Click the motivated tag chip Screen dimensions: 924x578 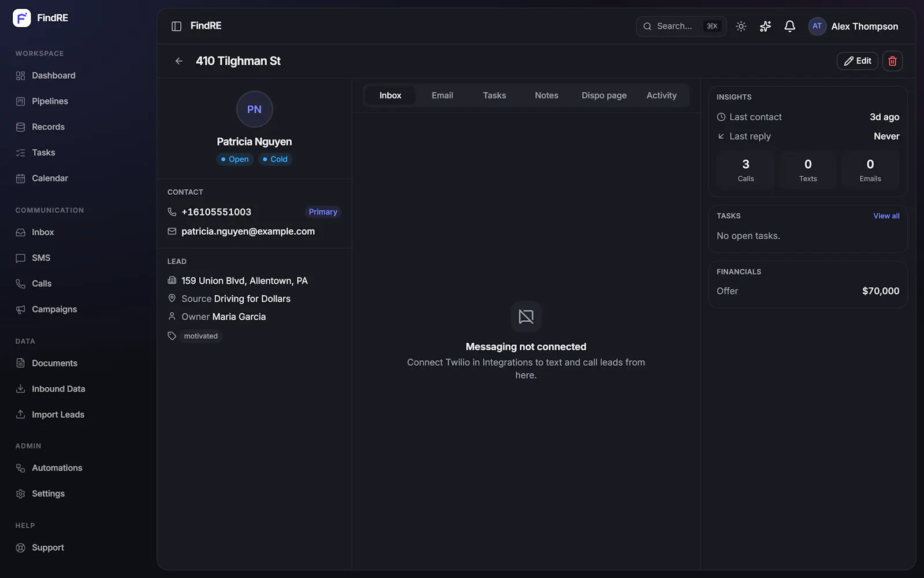click(201, 336)
